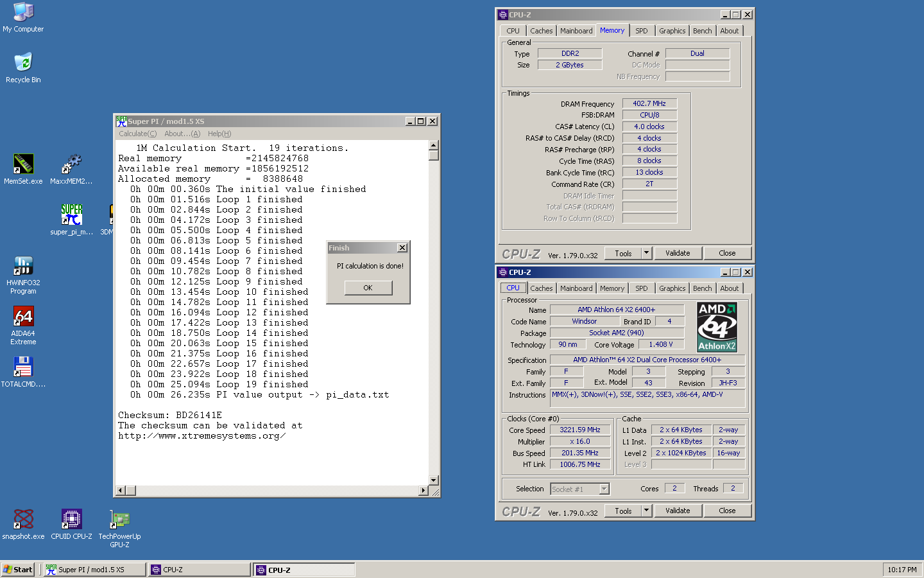Switch to active CPU-Z taskbar button

click(304, 570)
